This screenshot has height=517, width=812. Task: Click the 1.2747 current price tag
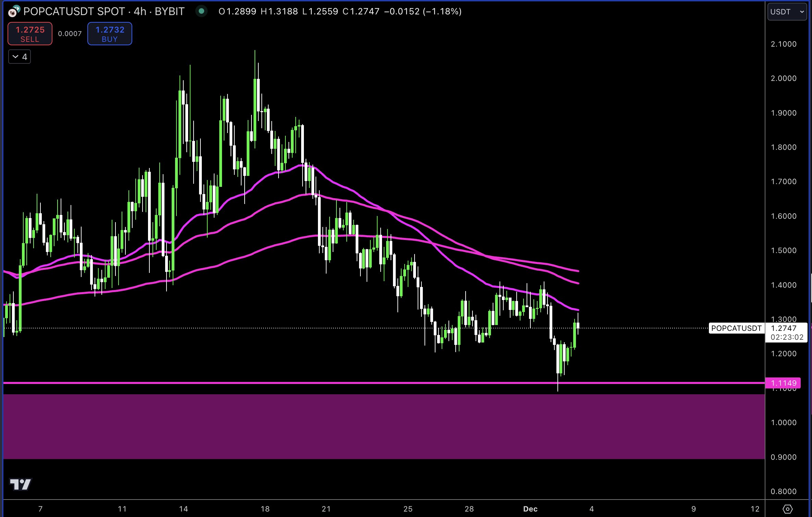coord(784,328)
